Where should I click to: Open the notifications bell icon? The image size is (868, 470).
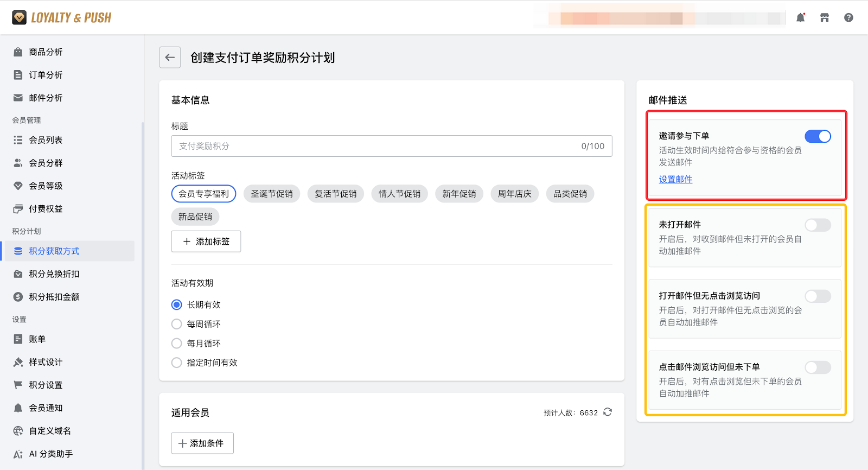click(x=800, y=18)
